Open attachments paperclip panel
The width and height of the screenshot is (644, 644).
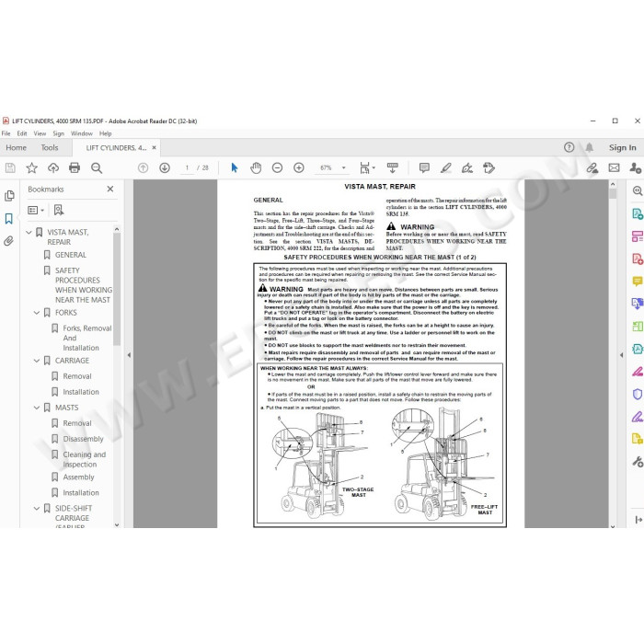coord(9,241)
